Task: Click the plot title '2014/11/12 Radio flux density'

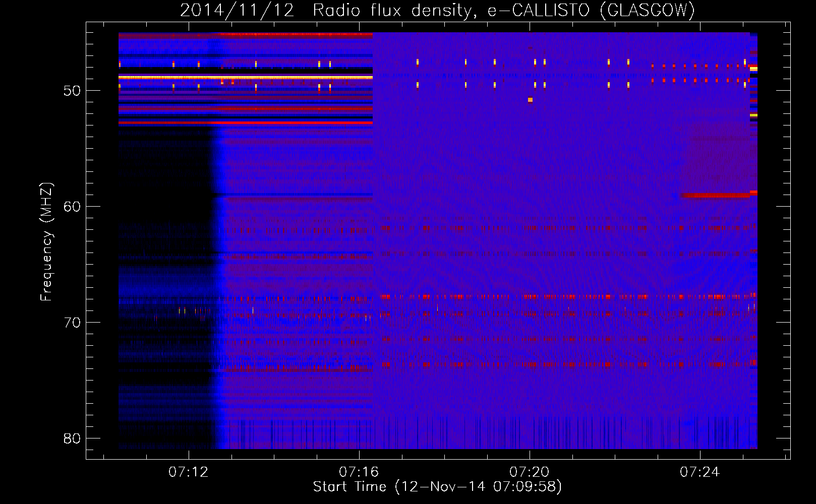Action: [x=326, y=11]
